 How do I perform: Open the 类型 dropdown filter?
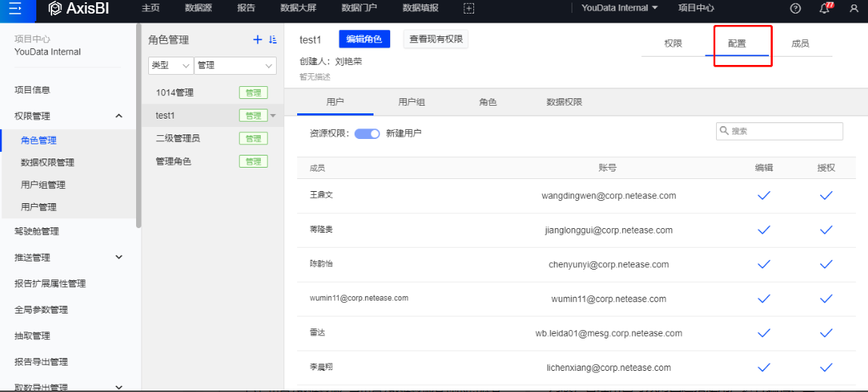coord(170,66)
